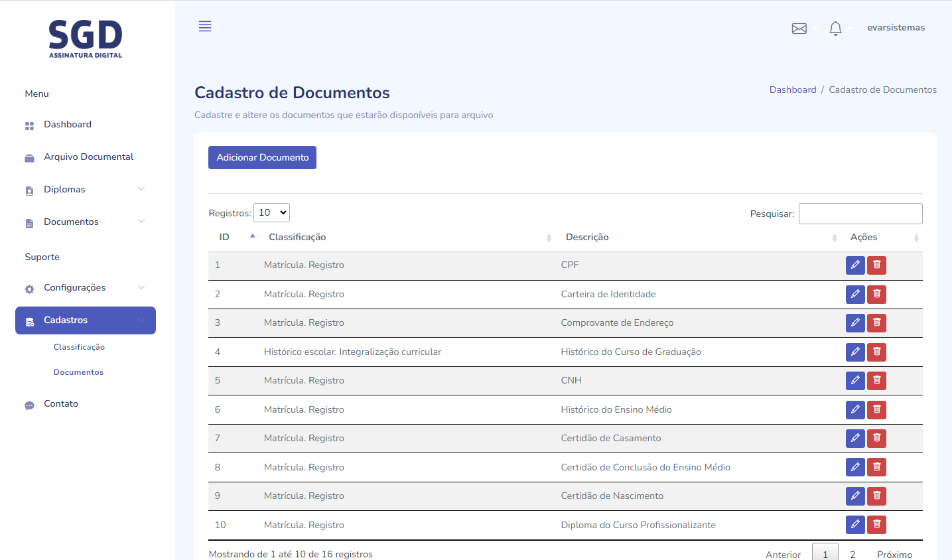Viewport: 952px width, 560px height.
Task: Edit the CPF document row
Action: [855, 265]
